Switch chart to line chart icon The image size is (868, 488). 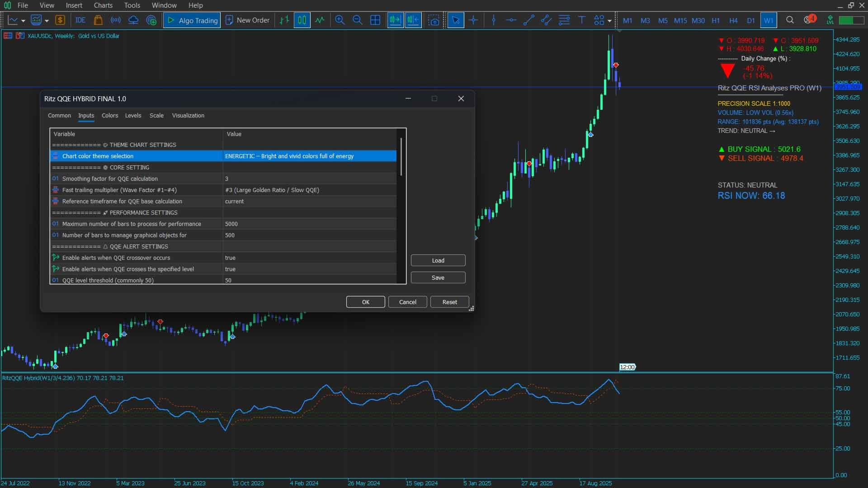320,20
